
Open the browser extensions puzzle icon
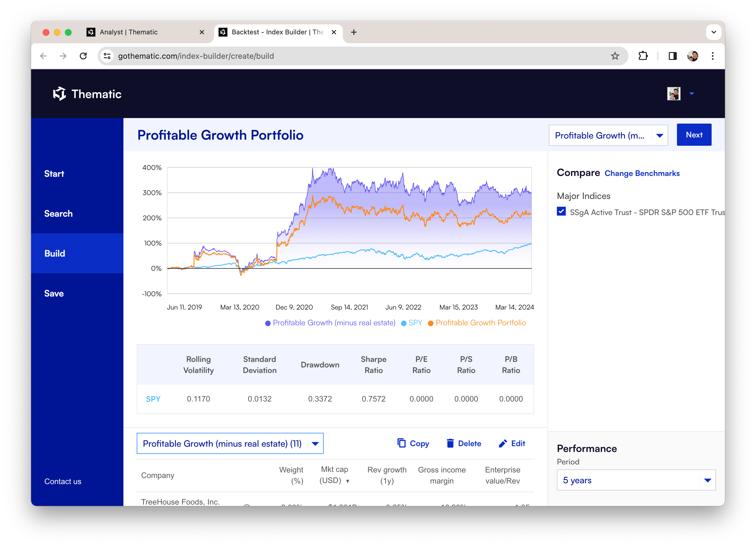click(x=643, y=56)
